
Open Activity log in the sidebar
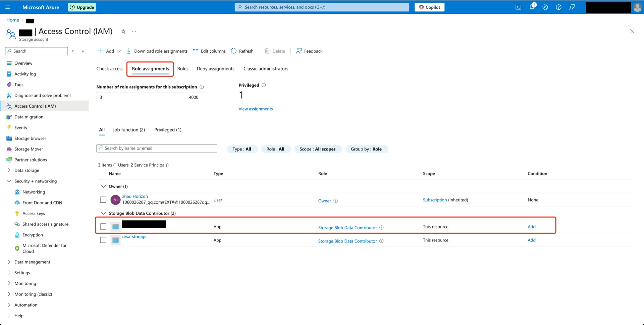click(25, 74)
